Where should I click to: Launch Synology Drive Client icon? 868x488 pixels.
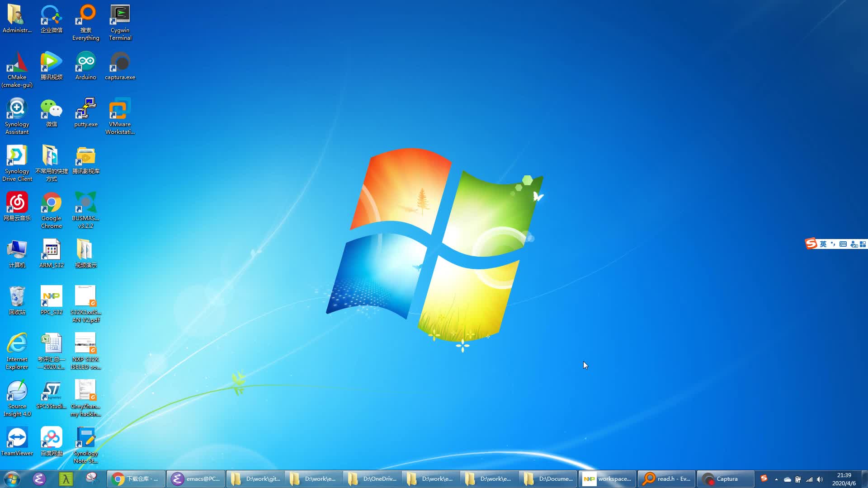[17, 164]
